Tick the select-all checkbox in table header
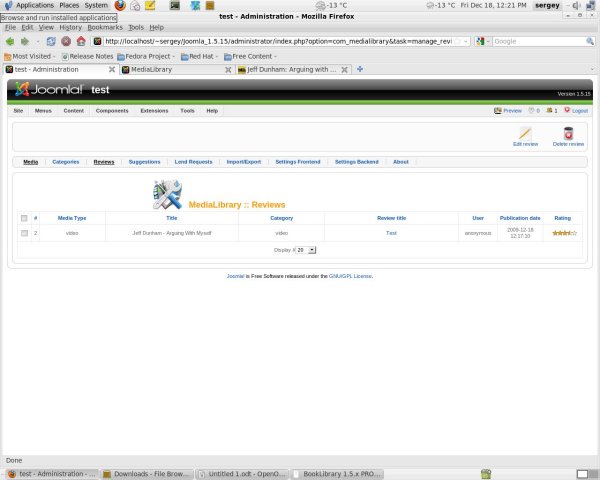This screenshot has width=600, height=480. click(24, 218)
